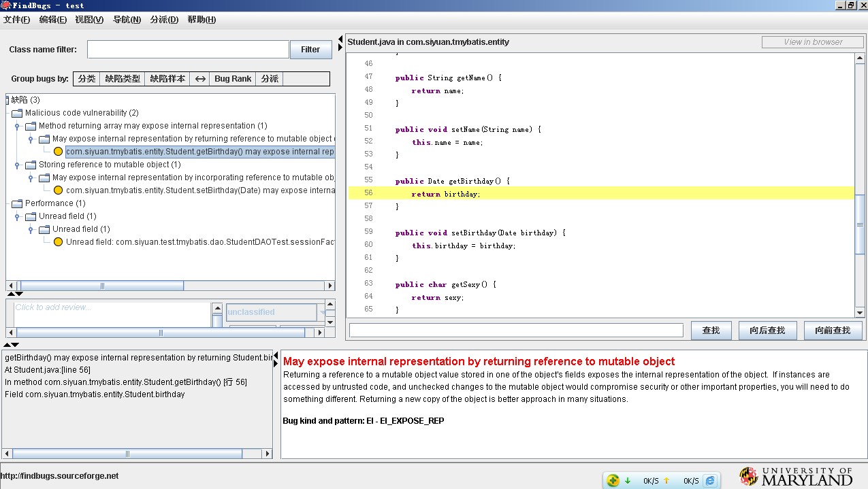
Task: Click the 360 safety icon in the system tray
Action: click(612, 480)
